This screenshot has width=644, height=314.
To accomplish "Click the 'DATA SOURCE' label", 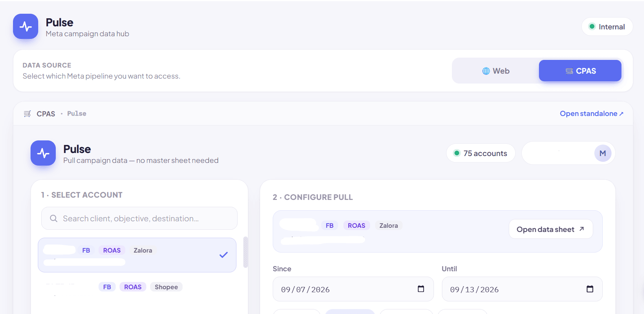I will point(47,65).
